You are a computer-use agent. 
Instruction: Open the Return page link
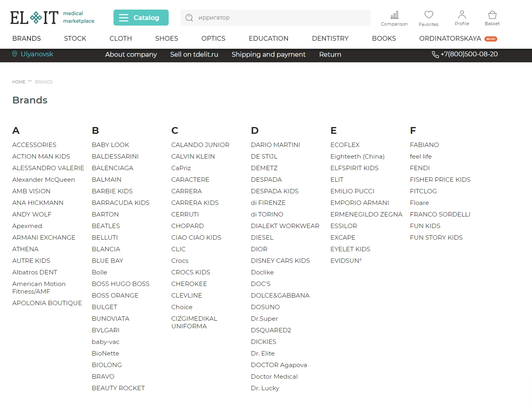pos(330,54)
